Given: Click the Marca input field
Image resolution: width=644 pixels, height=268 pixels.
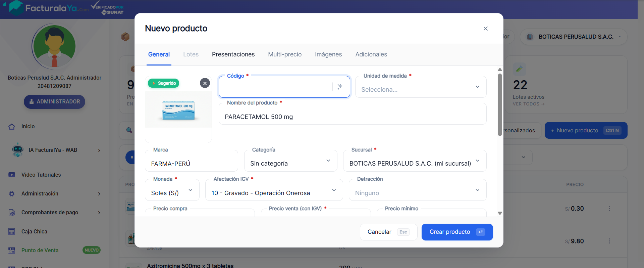Looking at the screenshot, I should [x=192, y=161].
